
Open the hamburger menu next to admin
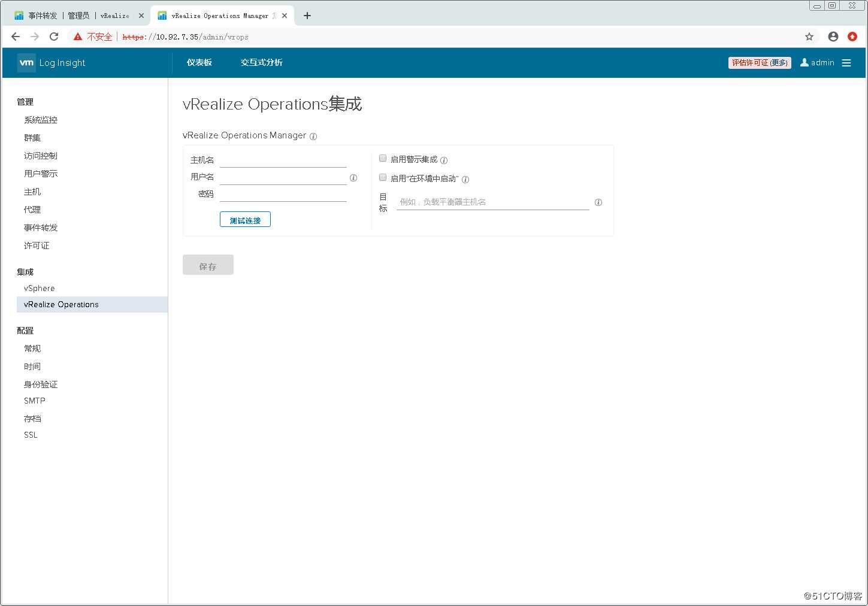(846, 63)
